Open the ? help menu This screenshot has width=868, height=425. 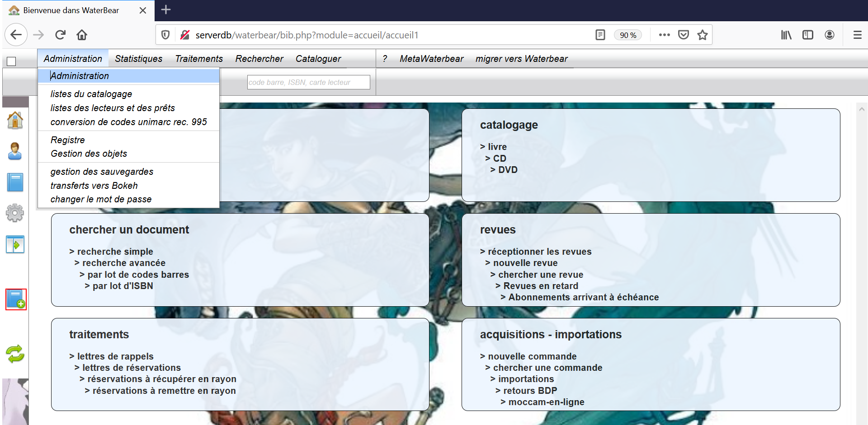(x=385, y=59)
